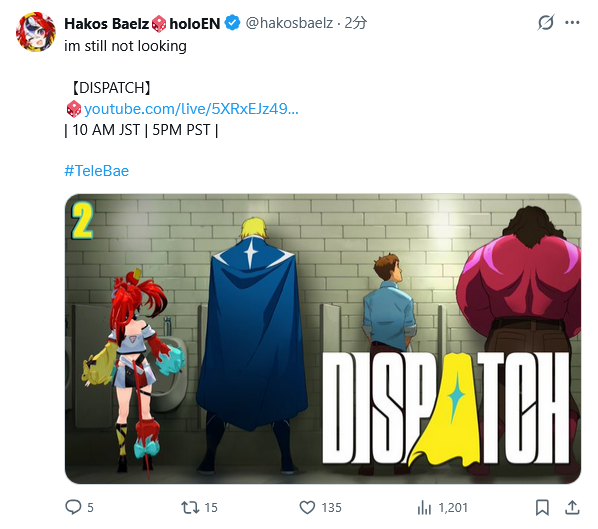Open the share upload icon
This screenshot has width=598, height=529.
click(x=572, y=507)
